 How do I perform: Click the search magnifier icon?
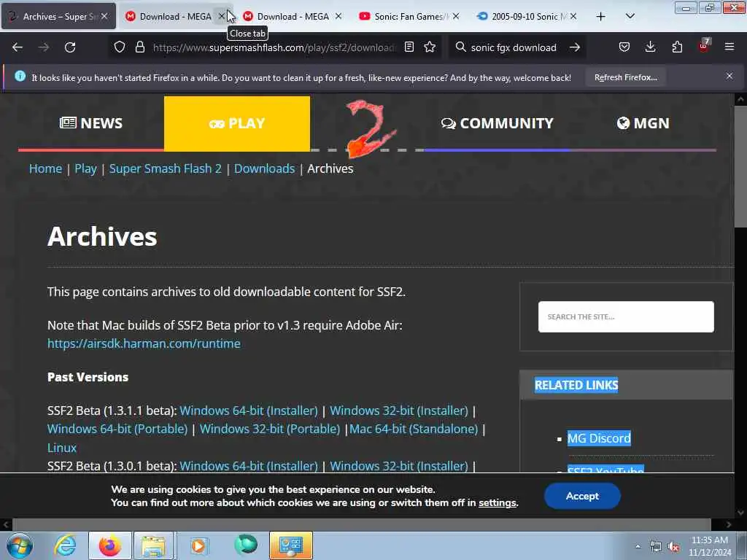click(460, 47)
